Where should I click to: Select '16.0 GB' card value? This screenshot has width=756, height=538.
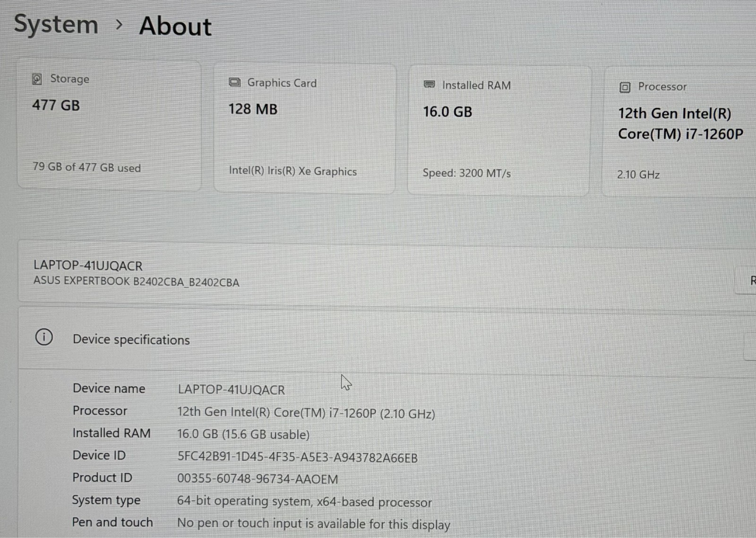pyautogui.click(x=447, y=112)
